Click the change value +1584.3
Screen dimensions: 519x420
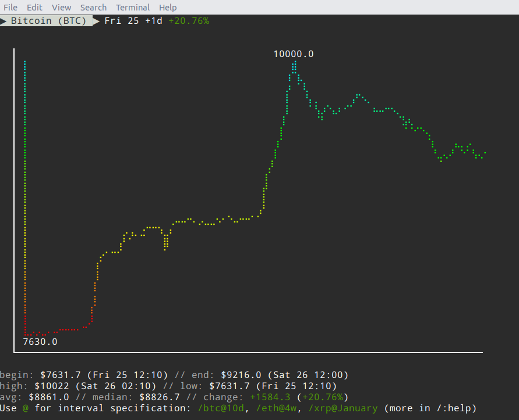click(270, 397)
